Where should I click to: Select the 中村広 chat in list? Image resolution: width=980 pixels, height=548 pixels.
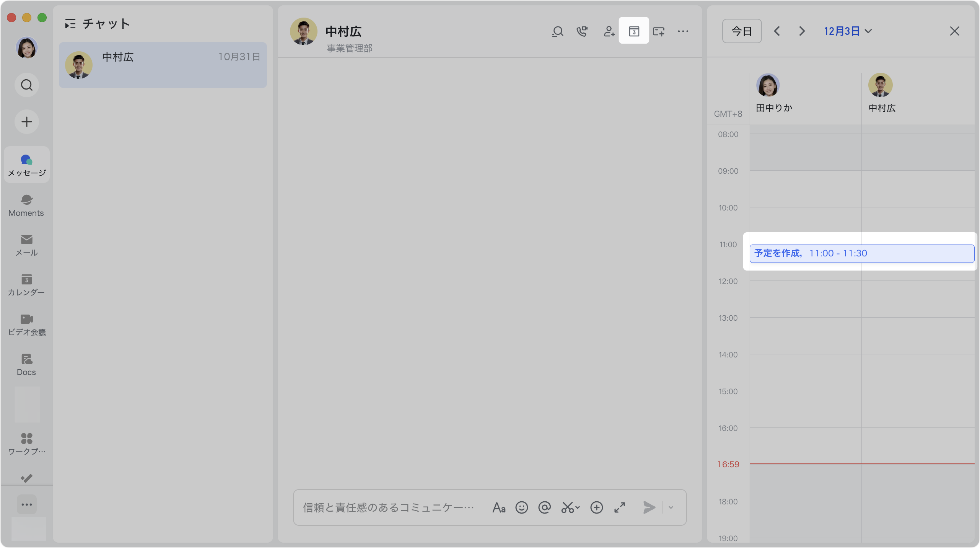[x=163, y=65]
